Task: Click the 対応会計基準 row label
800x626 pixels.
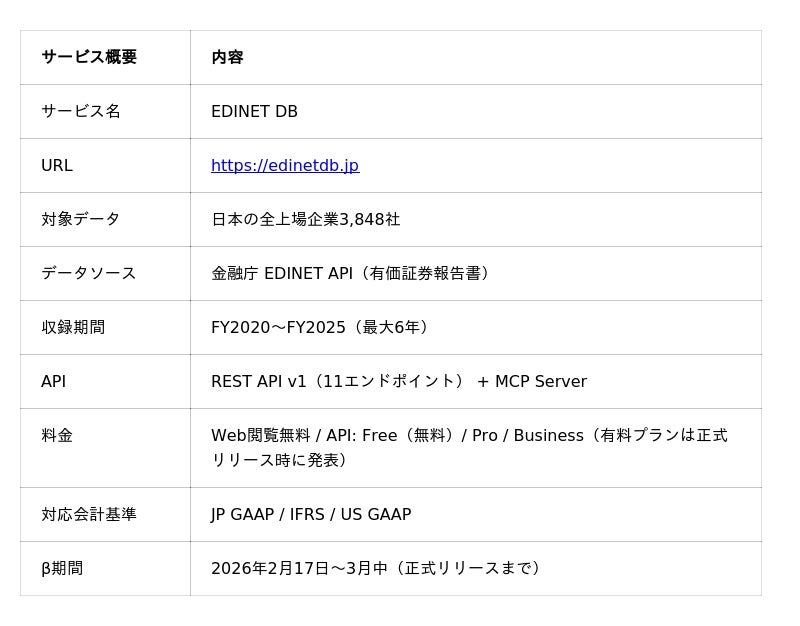Action: [x=89, y=515]
